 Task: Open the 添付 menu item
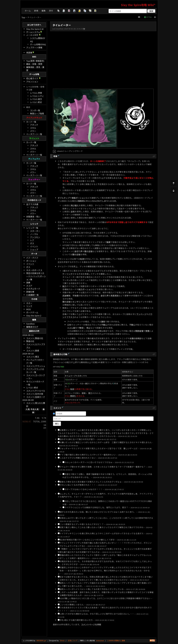coord(51,11)
